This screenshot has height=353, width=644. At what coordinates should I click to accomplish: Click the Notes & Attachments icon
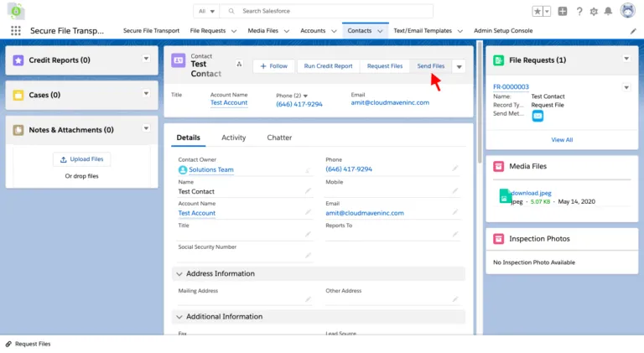click(18, 130)
